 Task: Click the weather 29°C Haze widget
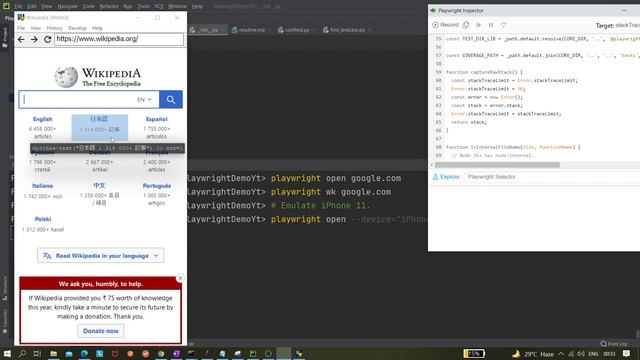(x=533, y=354)
